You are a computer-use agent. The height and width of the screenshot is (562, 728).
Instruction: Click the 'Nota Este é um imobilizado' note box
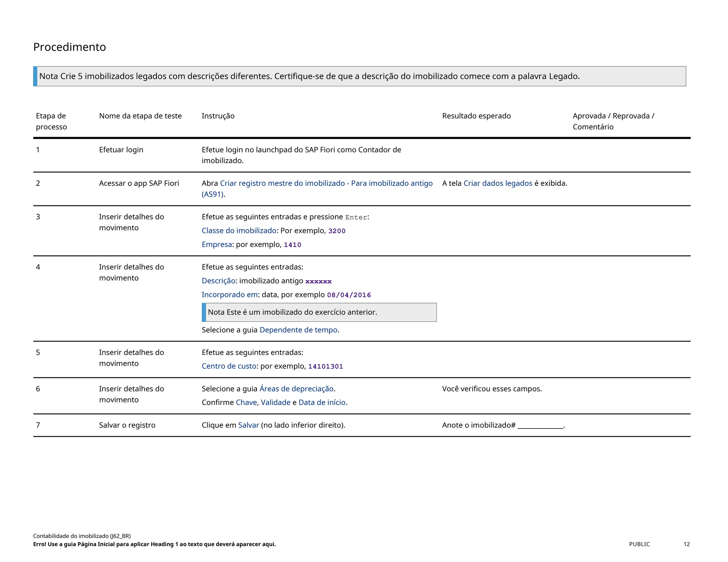319,312
